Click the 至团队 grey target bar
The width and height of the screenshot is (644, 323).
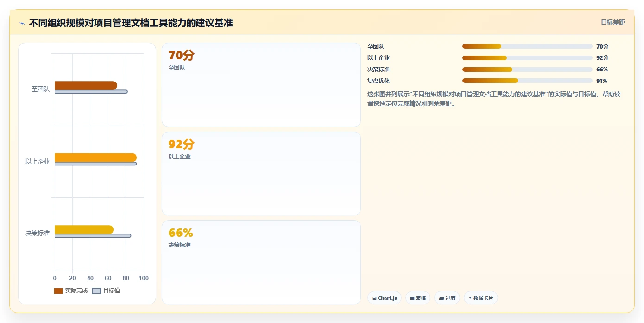pyautogui.click(x=91, y=92)
